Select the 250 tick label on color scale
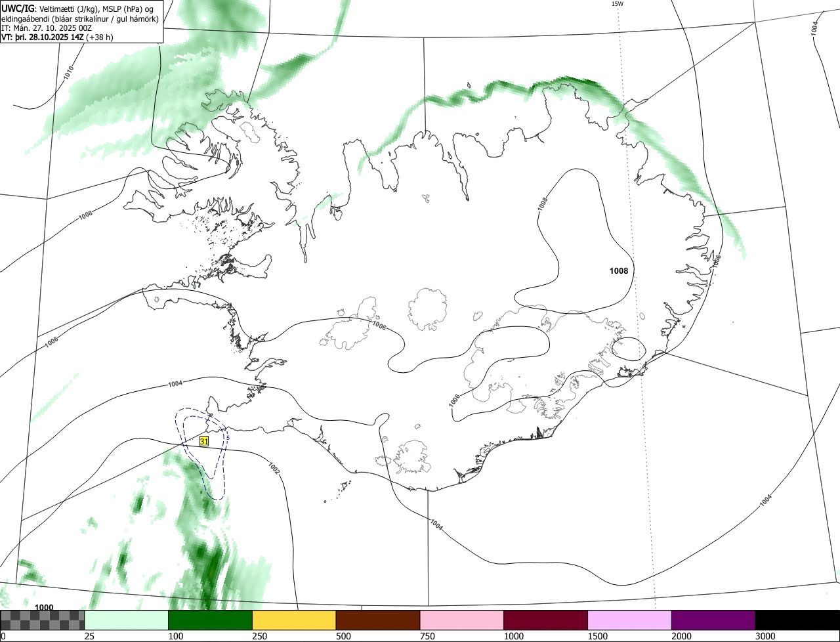840x642 pixels. 260,636
